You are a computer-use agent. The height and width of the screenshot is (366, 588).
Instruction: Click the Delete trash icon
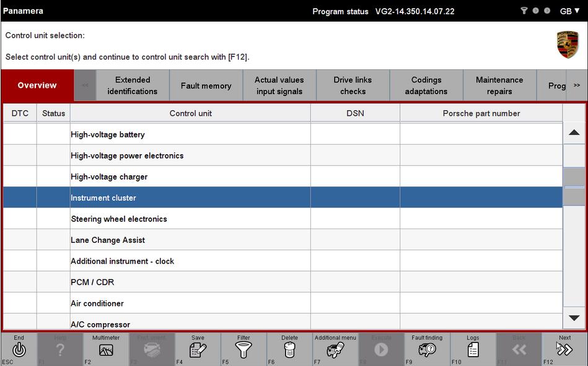pos(289,350)
